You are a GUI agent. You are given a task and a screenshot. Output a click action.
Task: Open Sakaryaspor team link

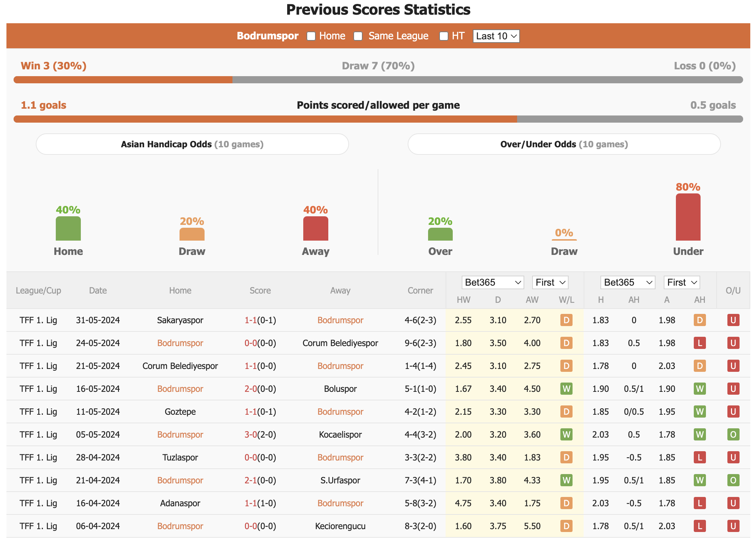180,320
